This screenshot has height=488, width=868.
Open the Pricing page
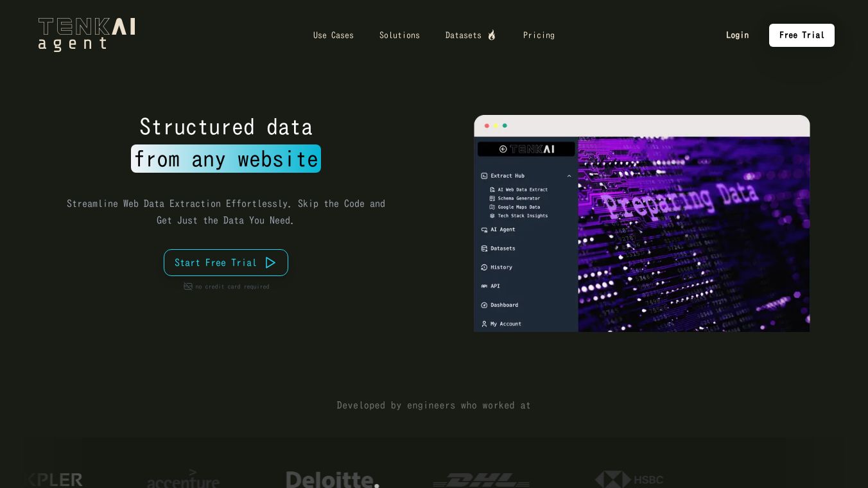(x=539, y=35)
